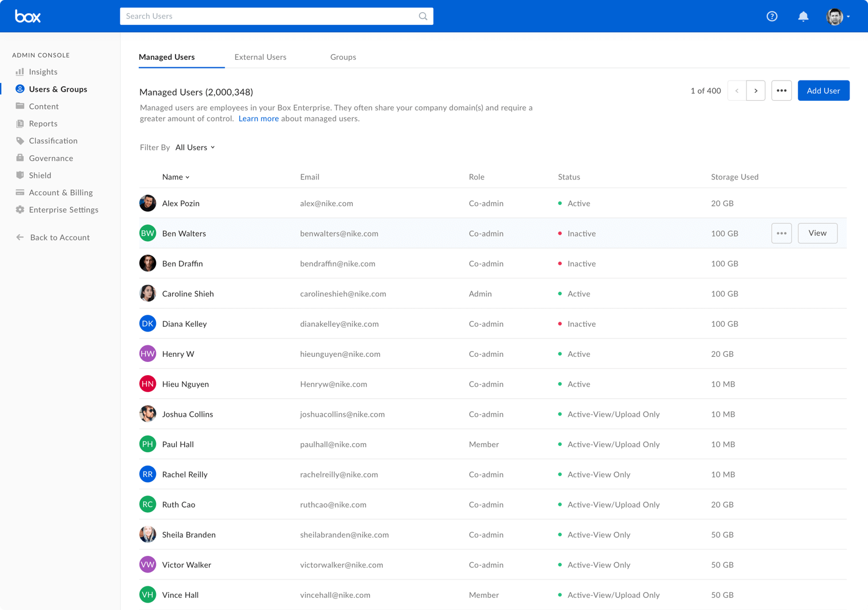The height and width of the screenshot is (610, 868).
Task: Switch to the Managed Users tab
Action: (167, 57)
